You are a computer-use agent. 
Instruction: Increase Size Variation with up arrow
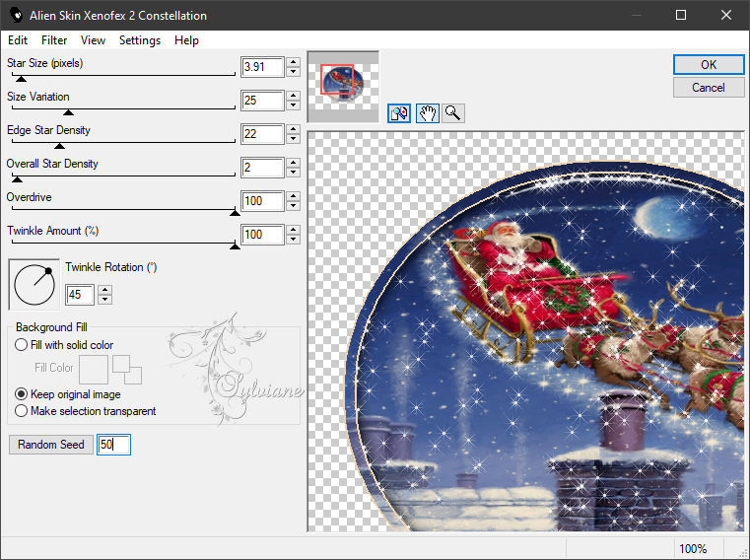pyautogui.click(x=294, y=96)
